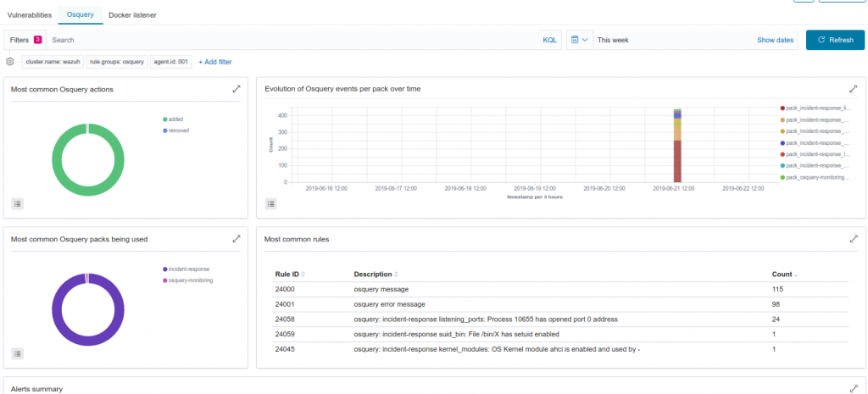Expand Most common Osquery packs panel
Screen dimensions: 868x394
point(236,239)
